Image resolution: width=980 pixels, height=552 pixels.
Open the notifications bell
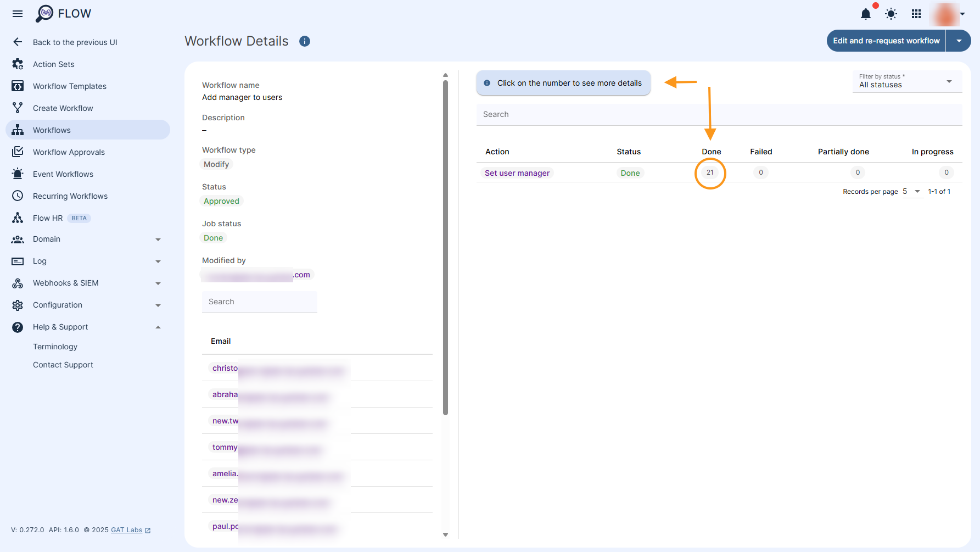tap(865, 14)
